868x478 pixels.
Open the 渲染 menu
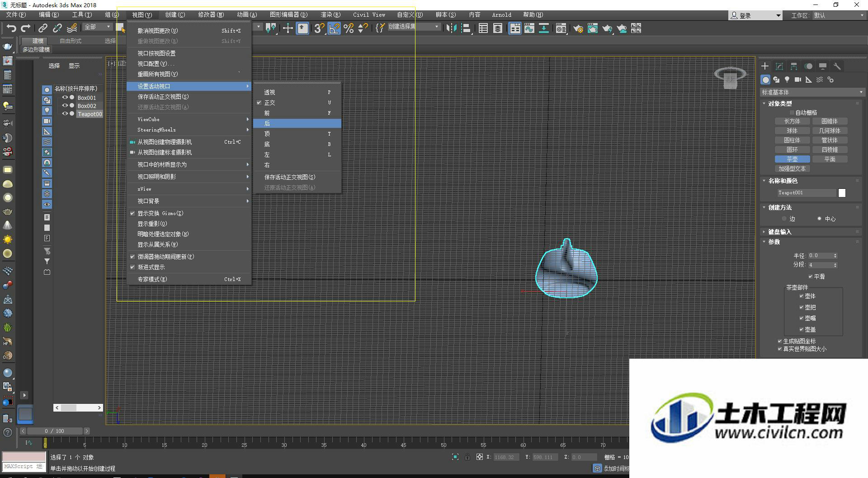pyautogui.click(x=330, y=15)
